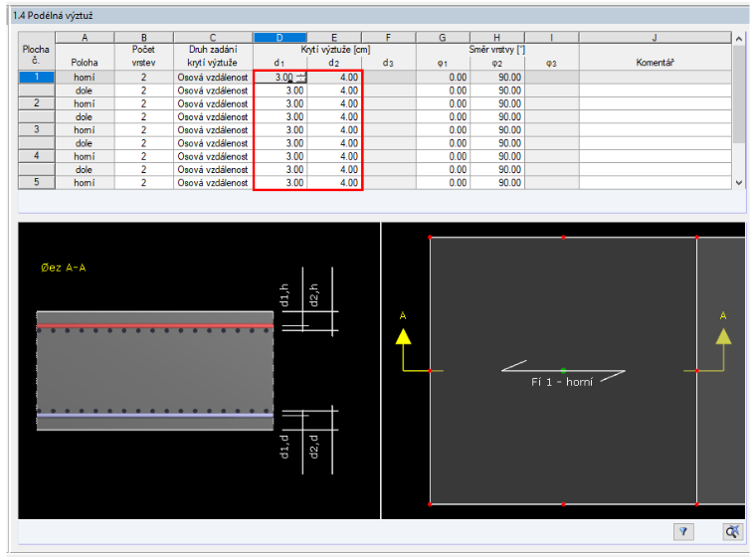This screenshot has height=557, width=756.
Task: Select row header for surface 4
Action: click(x=37, y=156)
